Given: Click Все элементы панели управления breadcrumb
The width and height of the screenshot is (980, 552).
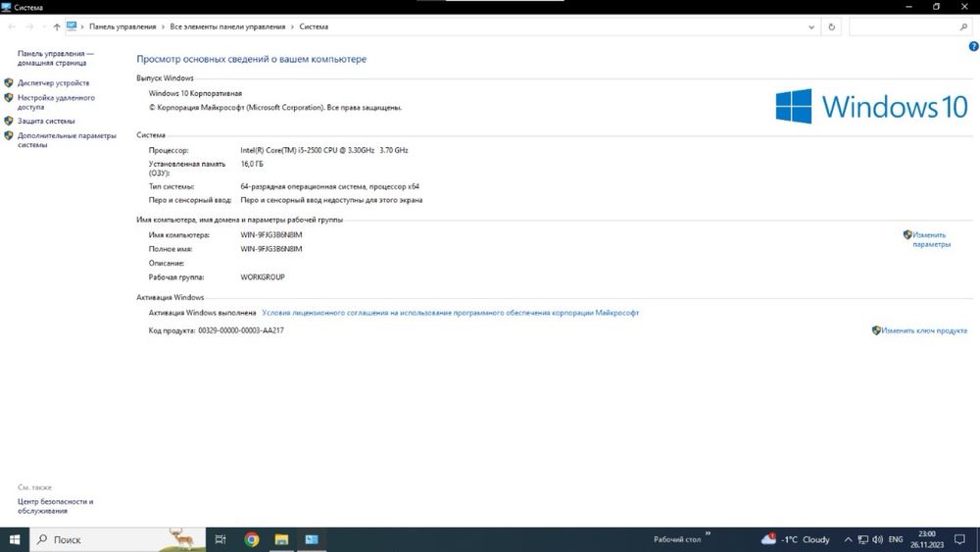Looking at the screenshot, I should point(227,26).
